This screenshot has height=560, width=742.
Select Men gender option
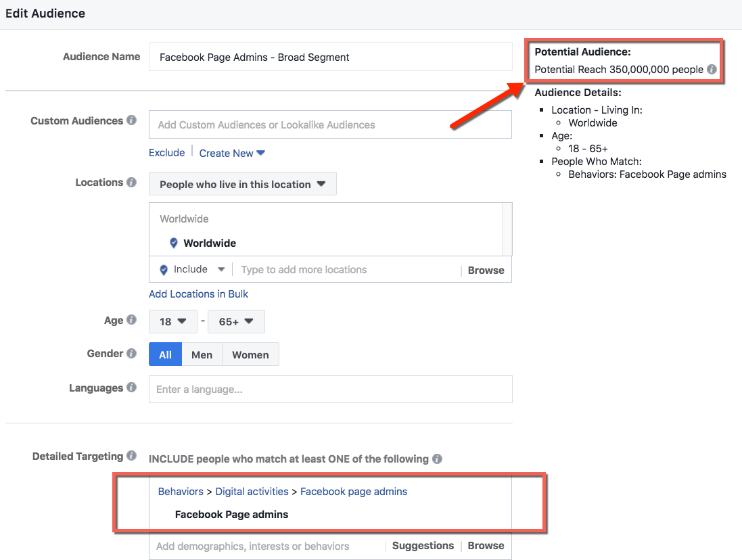click(202, 354)
